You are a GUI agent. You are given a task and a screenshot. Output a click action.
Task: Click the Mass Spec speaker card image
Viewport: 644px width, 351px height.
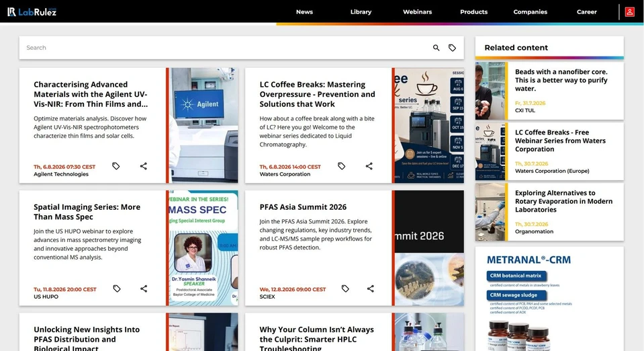(x=203, y=248)
